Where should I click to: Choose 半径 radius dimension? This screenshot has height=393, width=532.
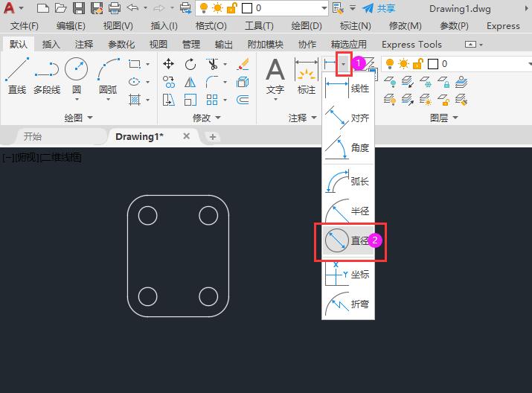[x=348, y=211]
